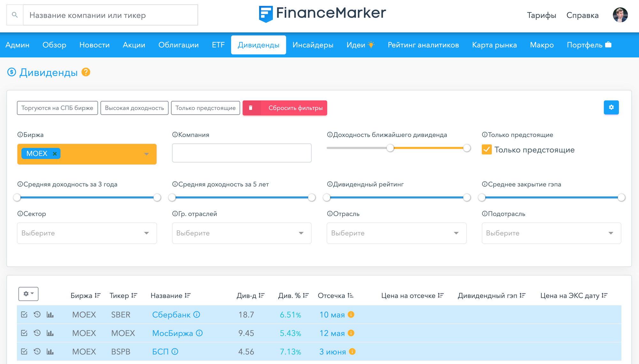
Task: Open the Карта рынка tab
Action: tap(494, 45)
